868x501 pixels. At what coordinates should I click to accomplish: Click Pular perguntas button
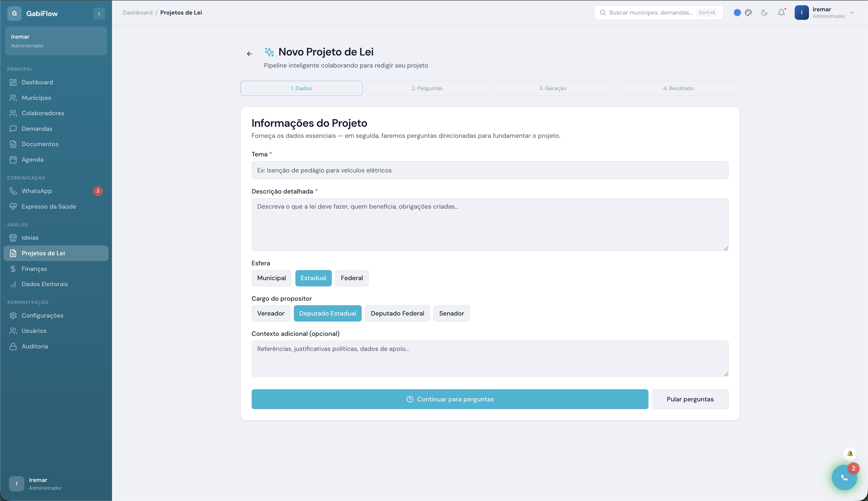690,399
